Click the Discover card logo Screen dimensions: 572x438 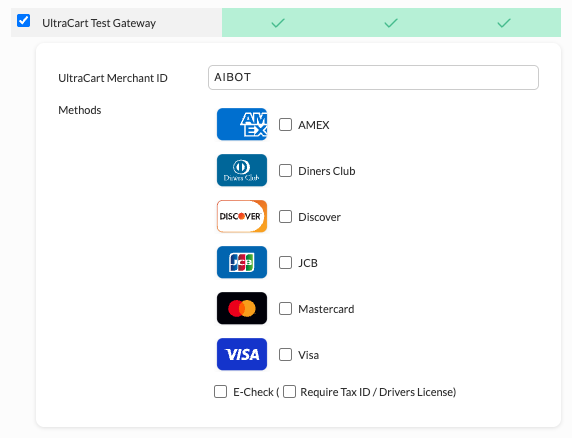pyautogui.click(x=242, y=216)
